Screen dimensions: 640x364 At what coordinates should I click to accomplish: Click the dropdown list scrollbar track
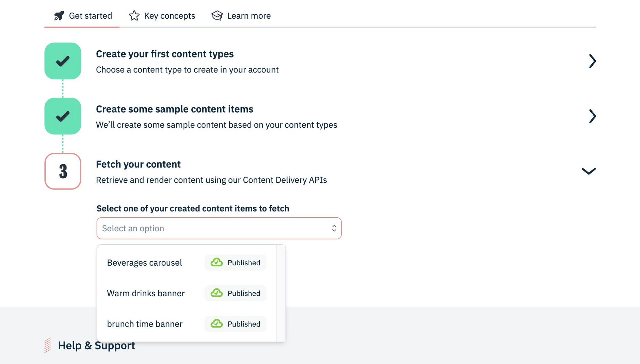[x=281, y=293]
